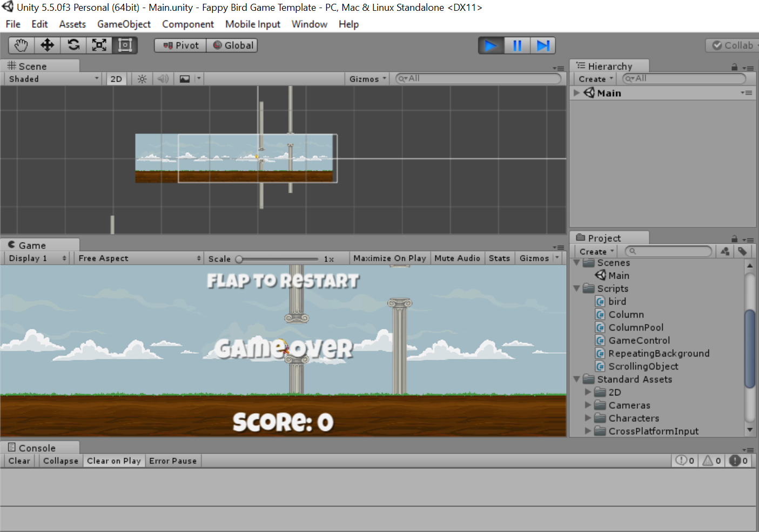Select the bird script asset

pos(611,301)
